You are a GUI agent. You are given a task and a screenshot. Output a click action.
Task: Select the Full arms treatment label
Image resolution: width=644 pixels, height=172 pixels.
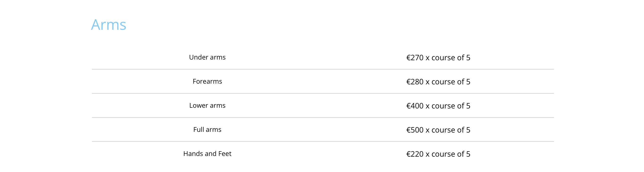point(207,129)
